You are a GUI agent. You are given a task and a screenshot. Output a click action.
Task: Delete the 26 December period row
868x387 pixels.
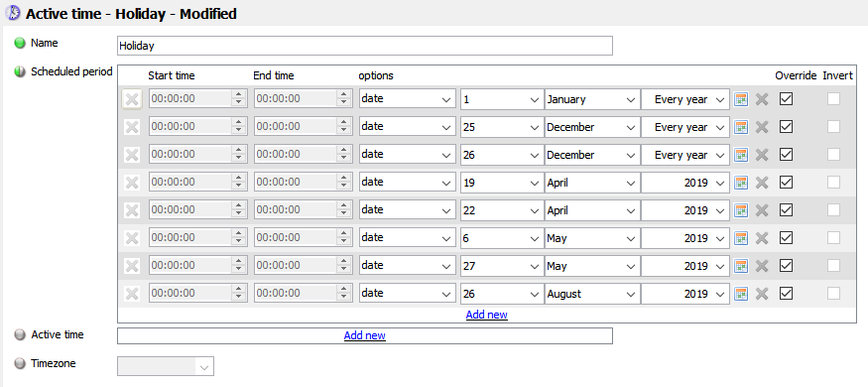(132, 155)
